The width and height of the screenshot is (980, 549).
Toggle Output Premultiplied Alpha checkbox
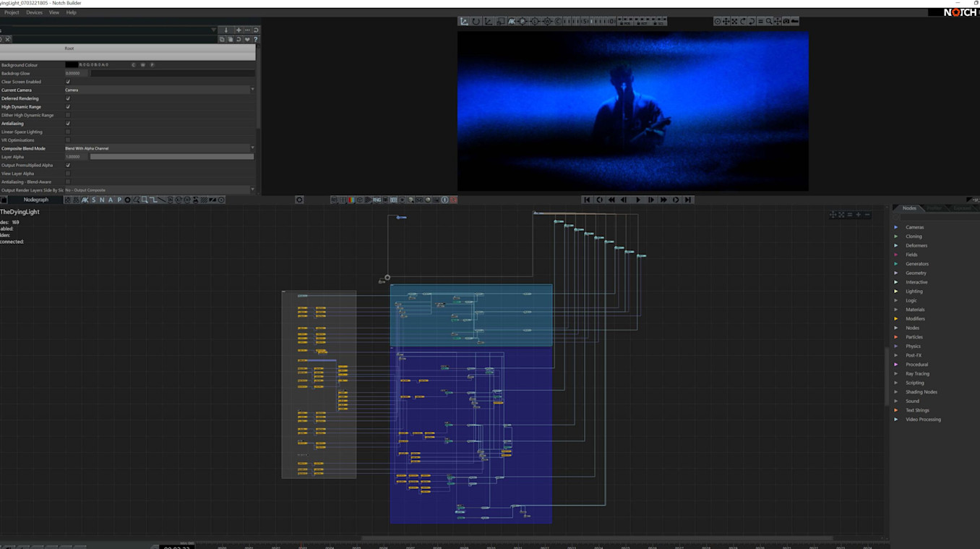click(x=68, y=165)
